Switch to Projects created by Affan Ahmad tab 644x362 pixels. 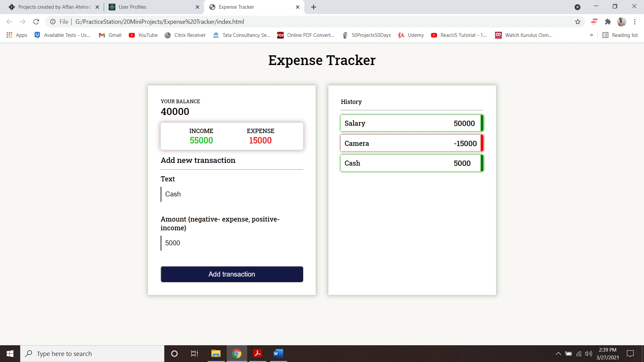[54, 7]
